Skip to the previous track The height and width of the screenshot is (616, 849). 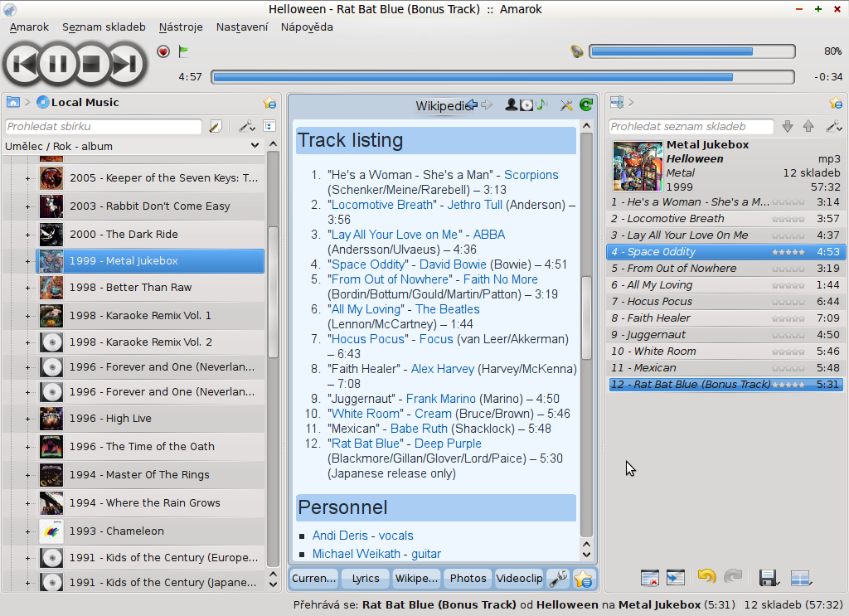point(22,64)
